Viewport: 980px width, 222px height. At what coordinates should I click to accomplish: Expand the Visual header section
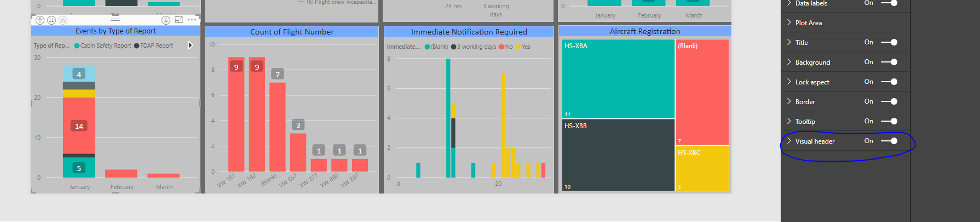(789, 141)
